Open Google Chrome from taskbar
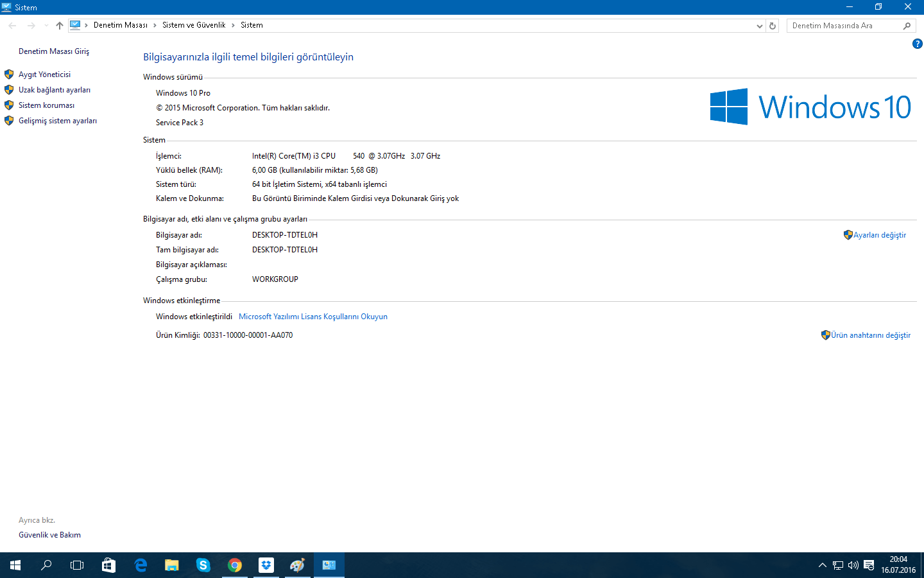924x578 pixels. tap(234, 565)
